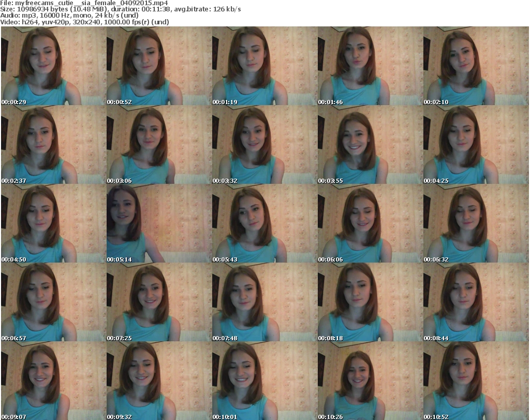Choose the 00:07:25 thumbnail
Image resolution: width=530 pixels, height=420 pixels.
pos(159,302)
